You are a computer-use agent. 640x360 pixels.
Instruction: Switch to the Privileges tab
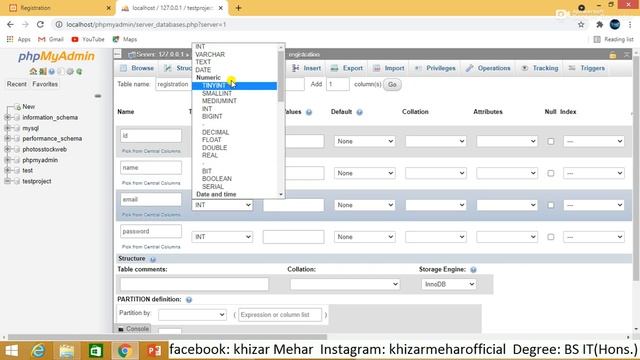[x=435, y=68]
